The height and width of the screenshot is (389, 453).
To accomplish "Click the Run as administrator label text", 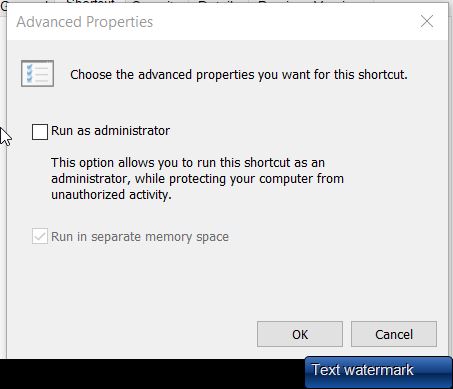I will [x=110, y=131].
